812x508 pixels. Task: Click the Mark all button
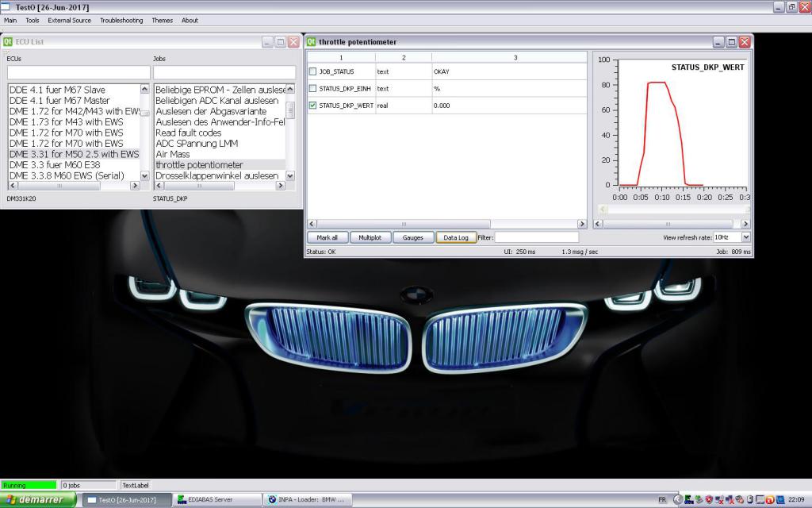[327, 237]
